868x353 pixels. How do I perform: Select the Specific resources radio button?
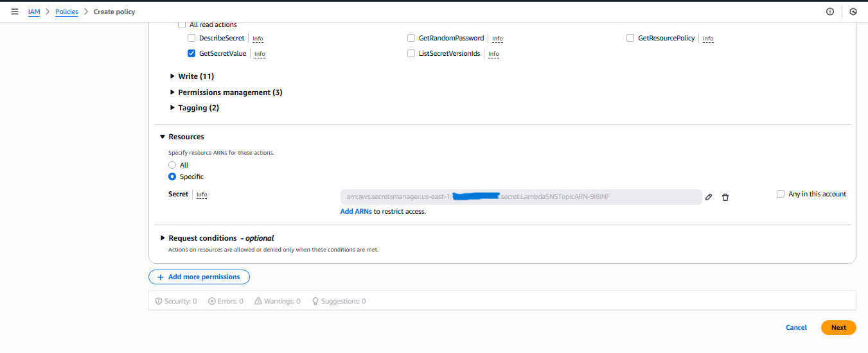point(172,176)
